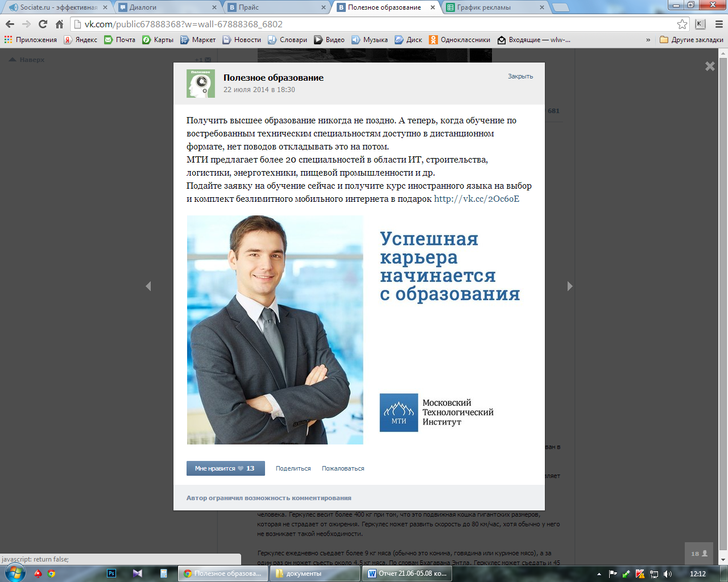Click the Наверх back-to-top link

(27, 60)
